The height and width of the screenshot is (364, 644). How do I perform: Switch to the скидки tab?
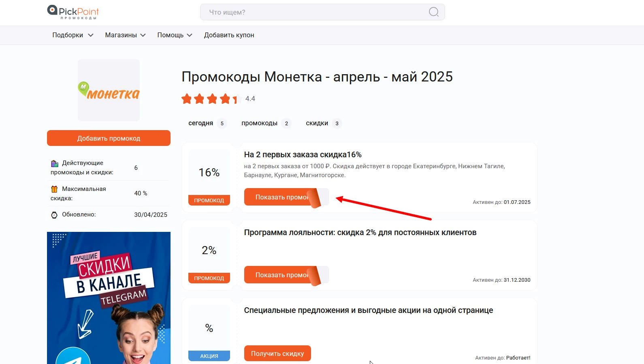(x=323, y=123)
